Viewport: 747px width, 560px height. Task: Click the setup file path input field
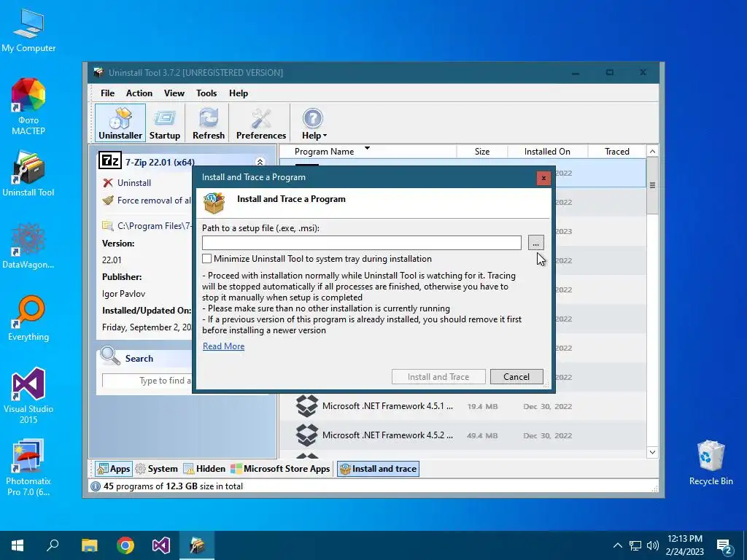click(x=362, y=243)
